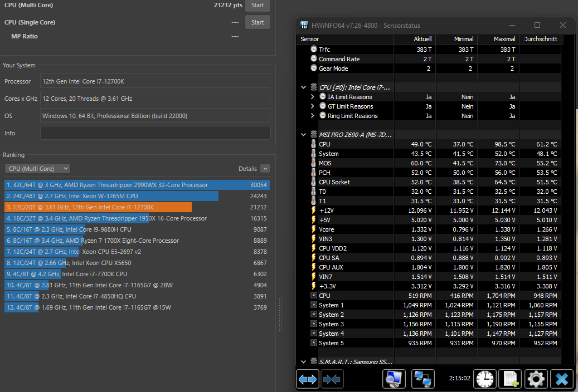The image size is (578, 392).
Task: Click the thermometer icon of CPU Socket row
Action: 313,182
